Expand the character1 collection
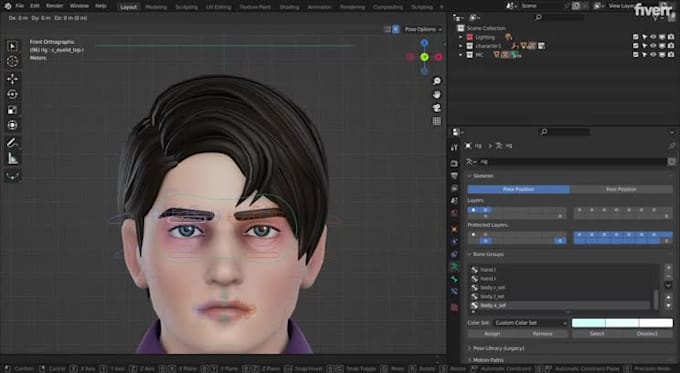The image size is (680, 373). click(461, 46)
